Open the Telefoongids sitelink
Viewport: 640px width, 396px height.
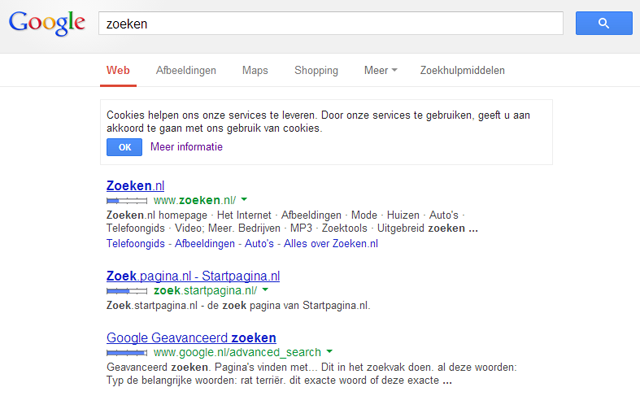[x=136, y=243]
